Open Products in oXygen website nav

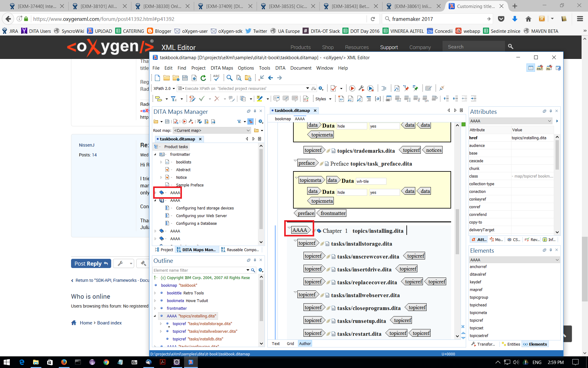pos(300,47)
